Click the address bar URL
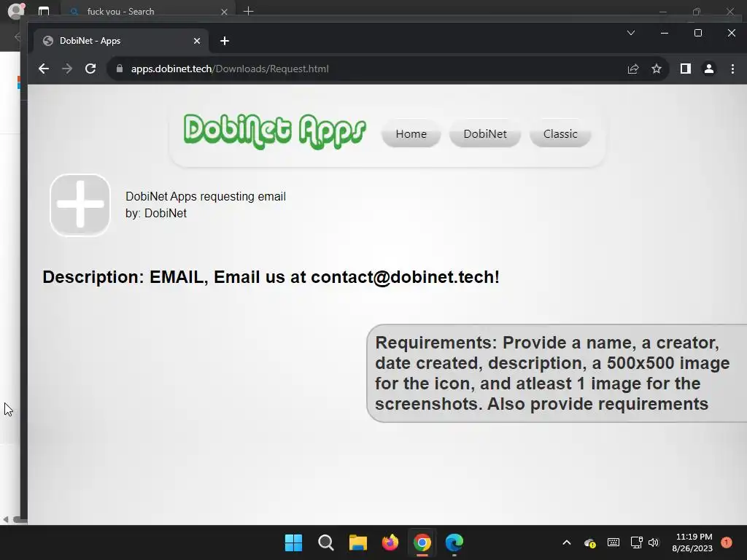Viewport: 747px width, 560px height. [x=230, y=69]
